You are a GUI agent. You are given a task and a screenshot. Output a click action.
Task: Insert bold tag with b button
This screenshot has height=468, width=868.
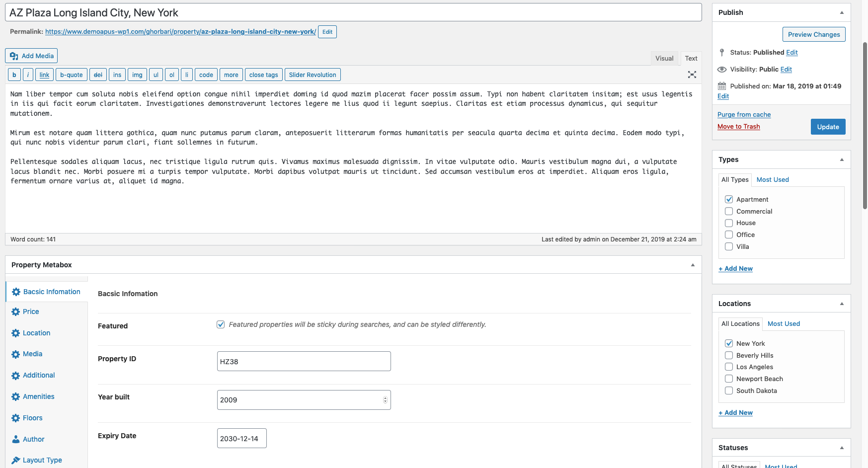point(14,75)
